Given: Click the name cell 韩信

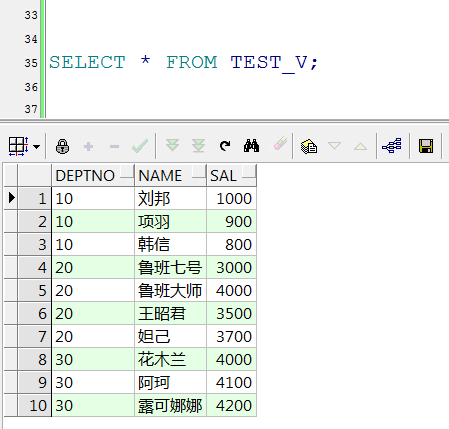Looking at the screenshot, I should 170,244.
